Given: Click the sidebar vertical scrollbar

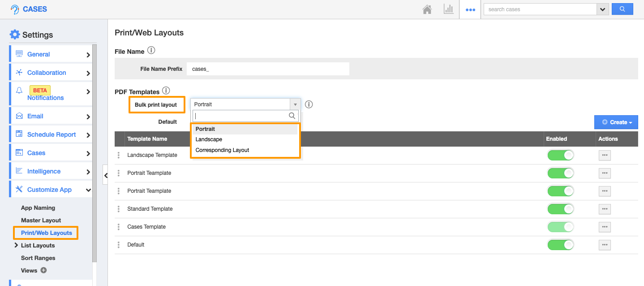Looking at the screenshot, I should (94, 152).
